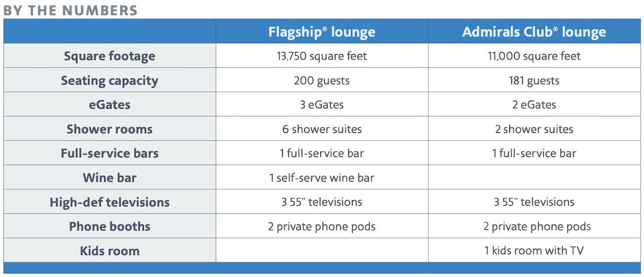Click the Wine bar row label

(x=109, y=178)
